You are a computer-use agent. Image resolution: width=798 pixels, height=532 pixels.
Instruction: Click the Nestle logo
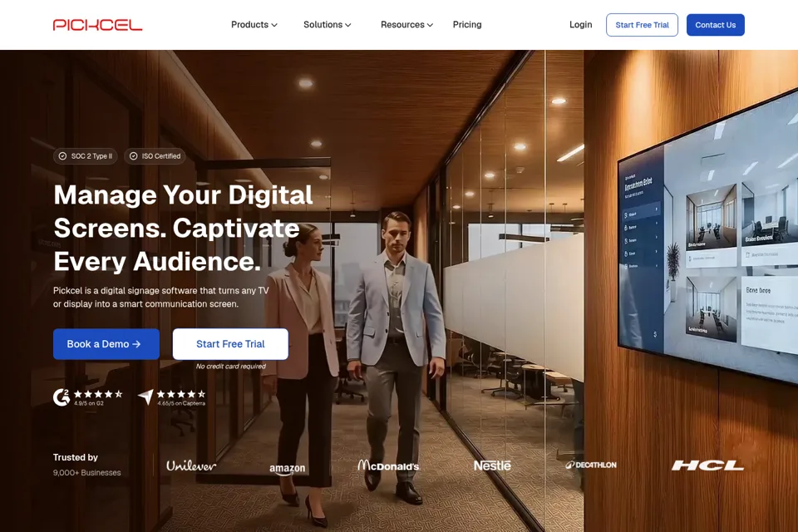[492, 465]
